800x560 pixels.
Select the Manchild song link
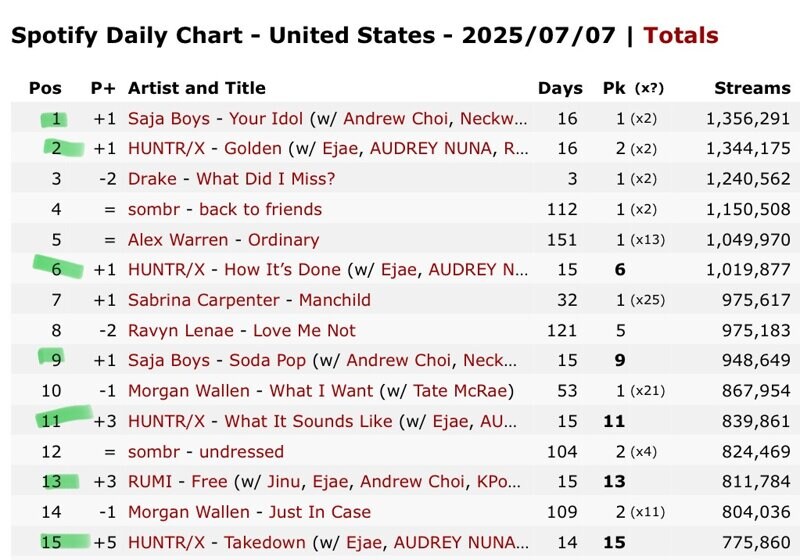click(335, 300)
